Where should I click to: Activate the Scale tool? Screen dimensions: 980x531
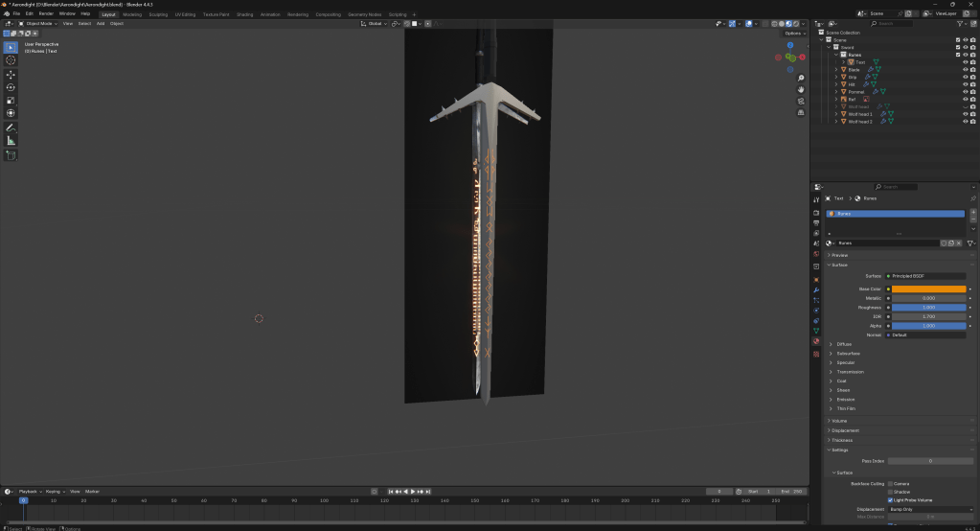click(11, 100)
